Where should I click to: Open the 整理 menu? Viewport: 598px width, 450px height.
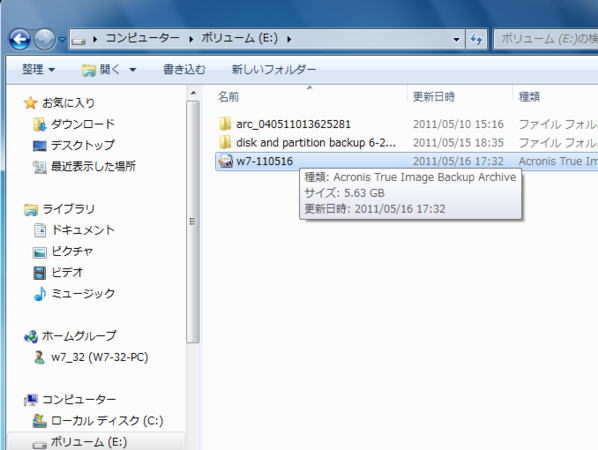click(x=38, y=69)
